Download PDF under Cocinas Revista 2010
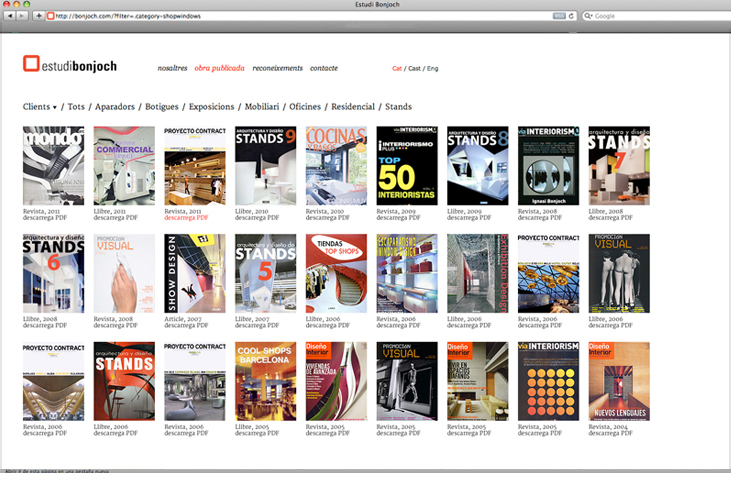731x489 pixels. [x=328, y=218]
